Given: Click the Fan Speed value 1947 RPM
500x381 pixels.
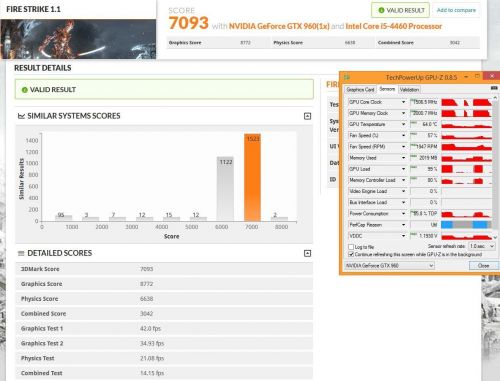Looking at the screenshot, I should [x=426, y=147].
